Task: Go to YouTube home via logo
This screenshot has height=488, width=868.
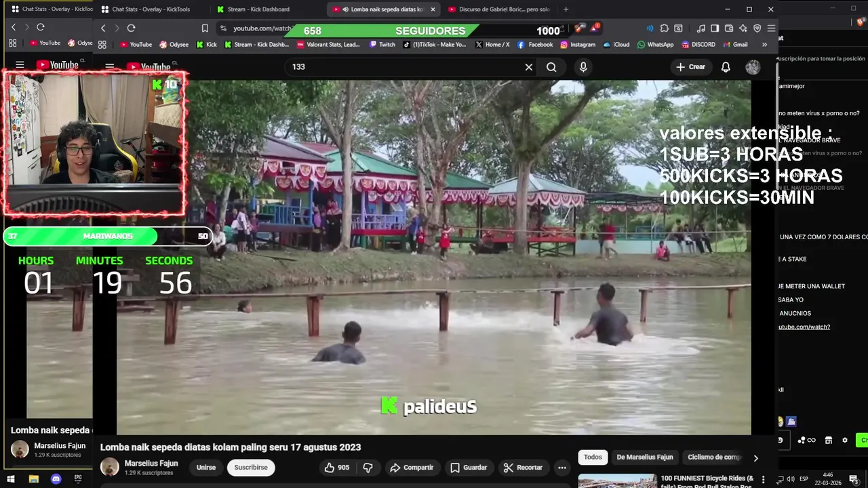Action: pyautogui.click(x=148, y=66)
